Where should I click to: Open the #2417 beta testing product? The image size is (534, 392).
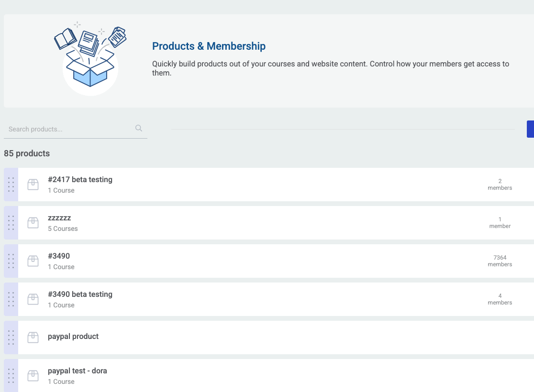[x=80, y=179]
